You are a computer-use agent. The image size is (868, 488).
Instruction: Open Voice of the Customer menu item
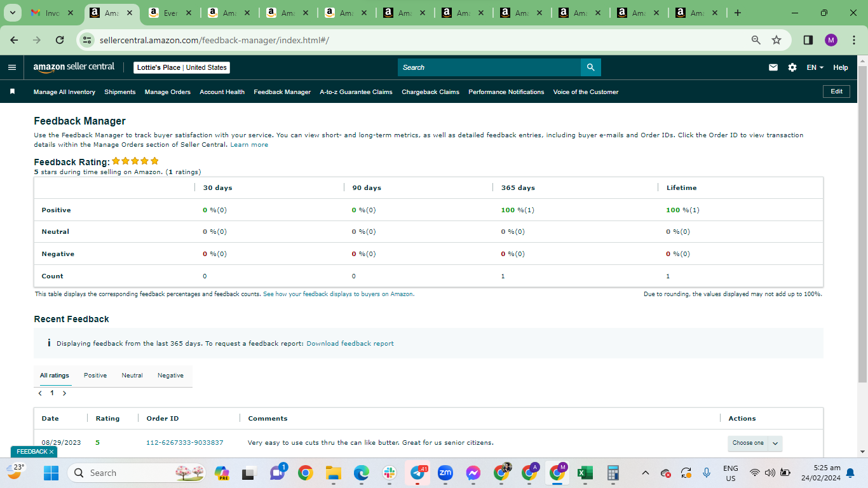click(586, 92)
